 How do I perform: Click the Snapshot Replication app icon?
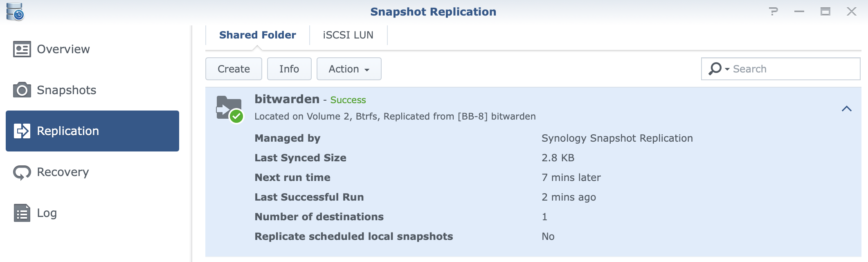click(x=15, y=11)
